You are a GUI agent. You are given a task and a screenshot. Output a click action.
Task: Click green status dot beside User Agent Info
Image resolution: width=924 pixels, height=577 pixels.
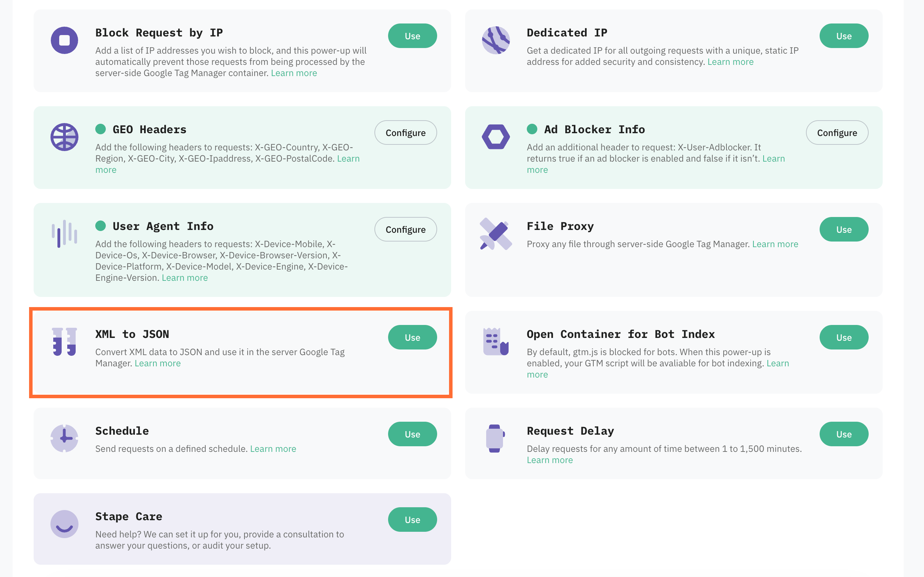click(x=101, y=225)
